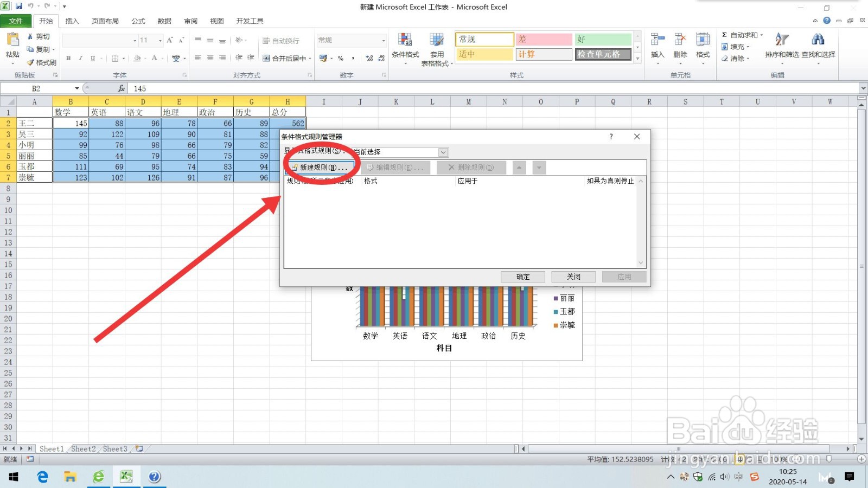Viewport: 868px width, 488px height.
Task: Apply the Neutral (适中) cell style
Action: click(x=484, y=54)
